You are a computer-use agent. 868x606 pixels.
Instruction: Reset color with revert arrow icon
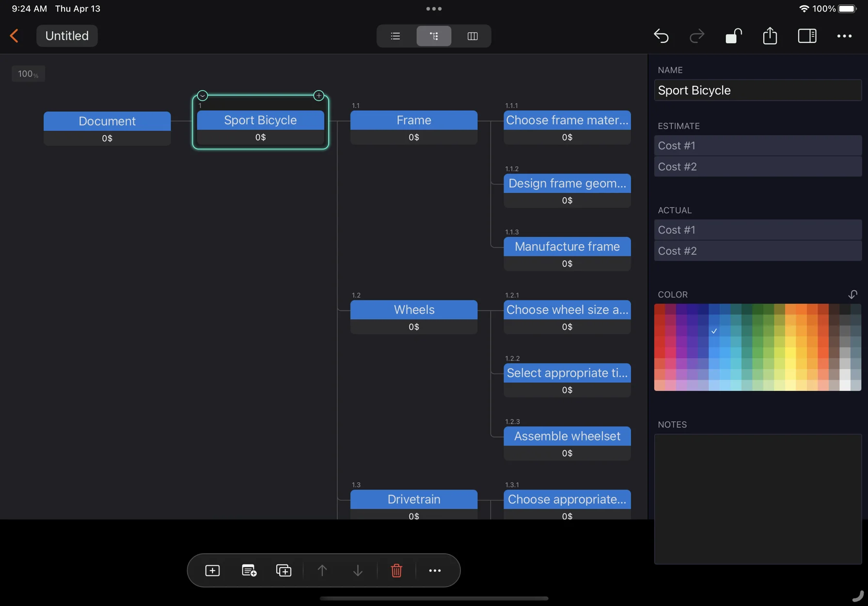pos(852,295)
